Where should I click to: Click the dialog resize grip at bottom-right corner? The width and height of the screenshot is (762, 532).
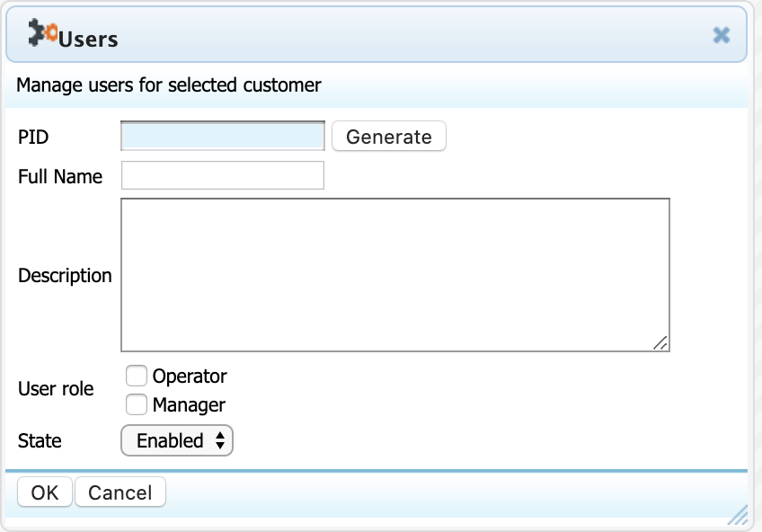pos(738,513)
